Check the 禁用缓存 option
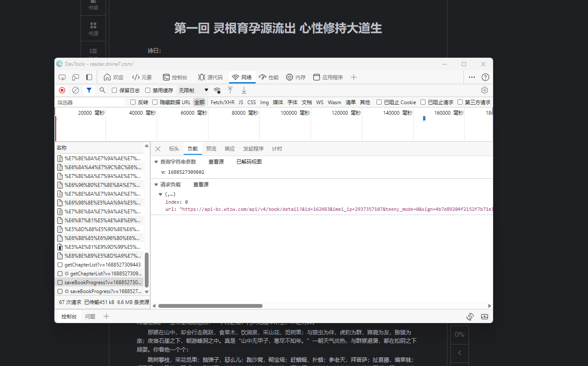588x366 pixels. pyautogui.click(x=147, y=90)
